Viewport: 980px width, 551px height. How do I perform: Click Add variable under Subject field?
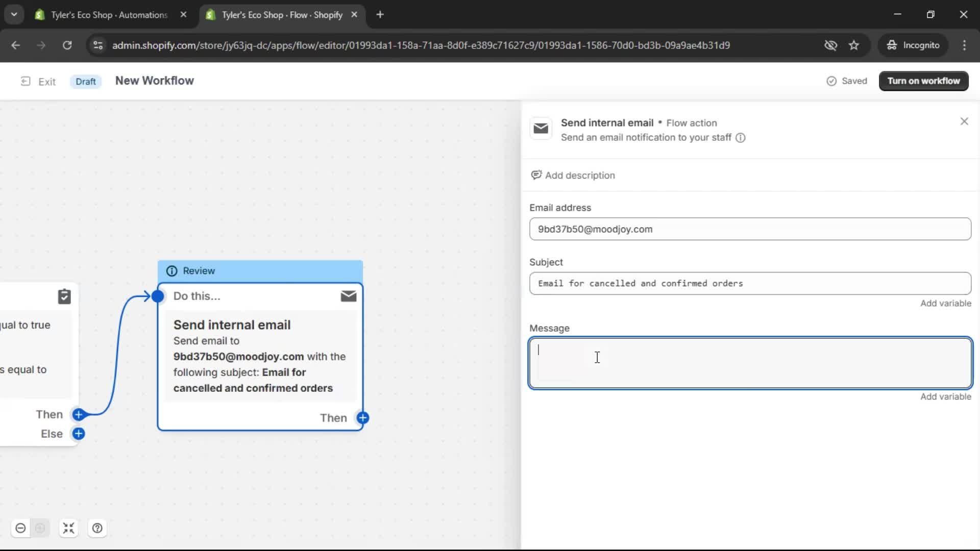945,303
